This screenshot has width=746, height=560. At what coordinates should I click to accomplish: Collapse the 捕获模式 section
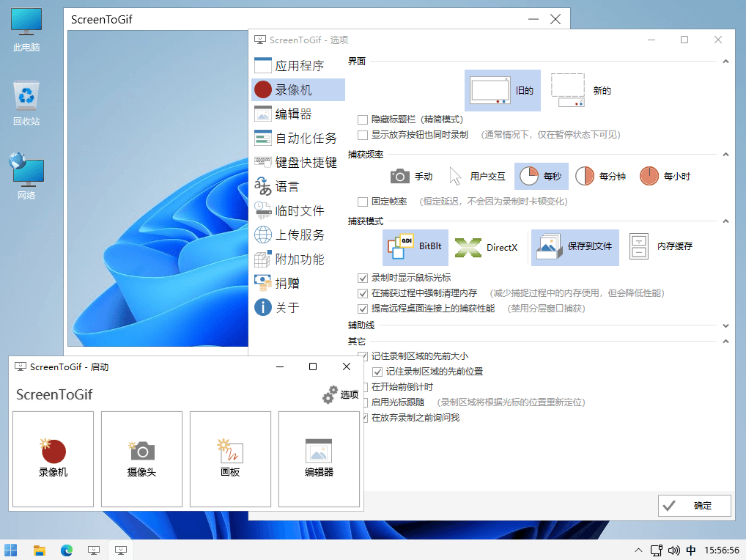[x=725, y=221]
